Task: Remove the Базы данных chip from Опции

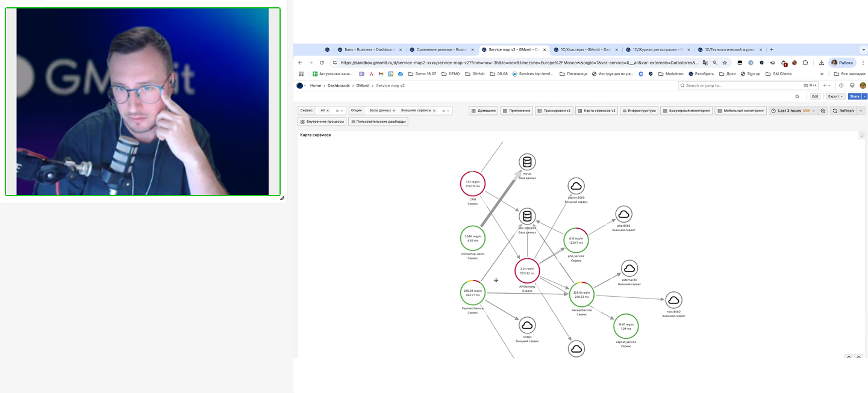Action: tap(394, 111)
